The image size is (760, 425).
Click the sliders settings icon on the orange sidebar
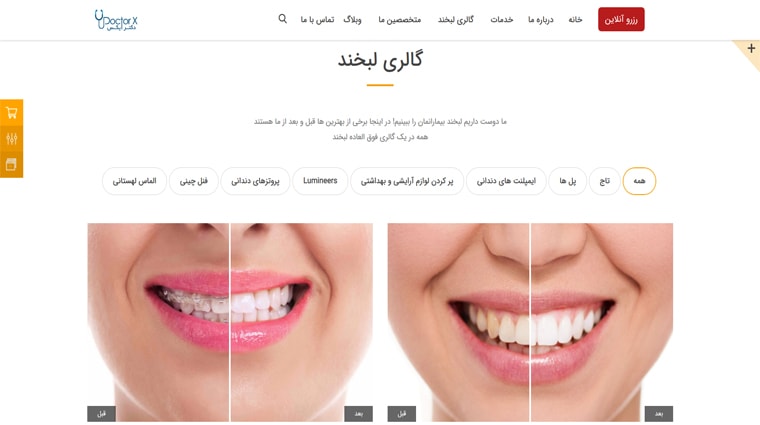(12, 139)
